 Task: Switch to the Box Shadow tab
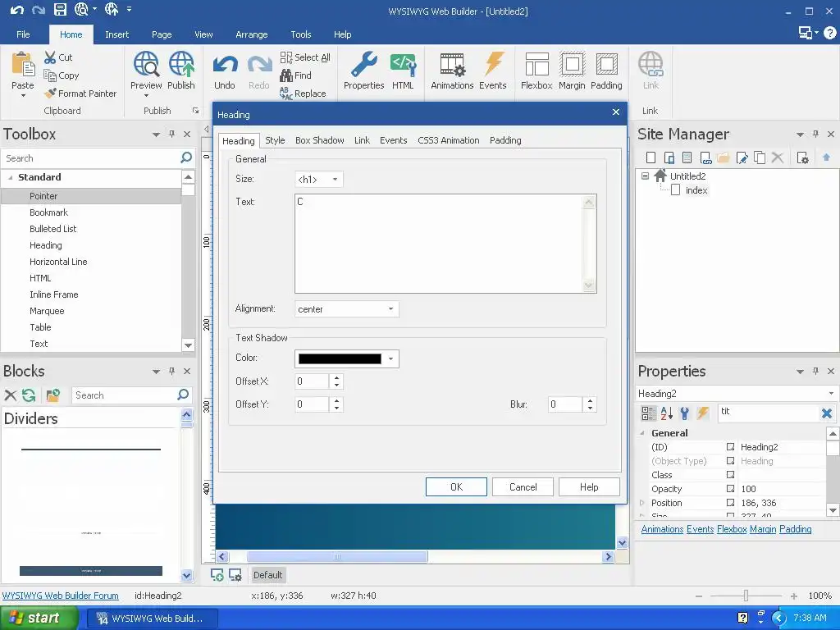coord(319,140)
